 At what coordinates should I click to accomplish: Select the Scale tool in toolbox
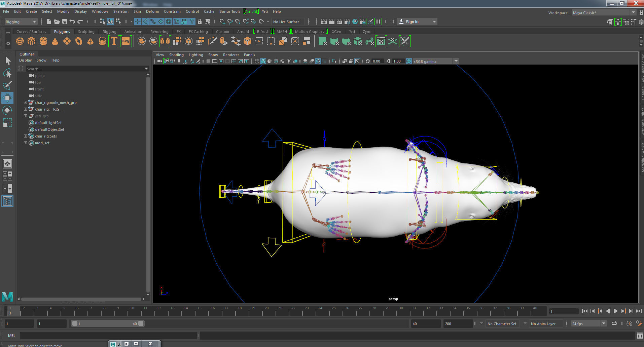coord(7,123)
